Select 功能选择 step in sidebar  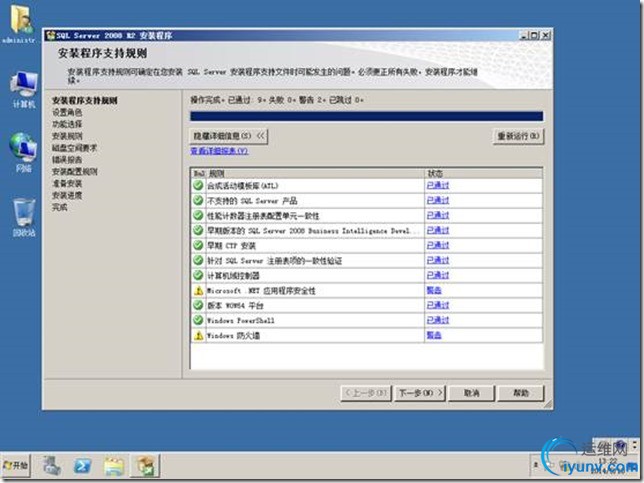point(67,124)
